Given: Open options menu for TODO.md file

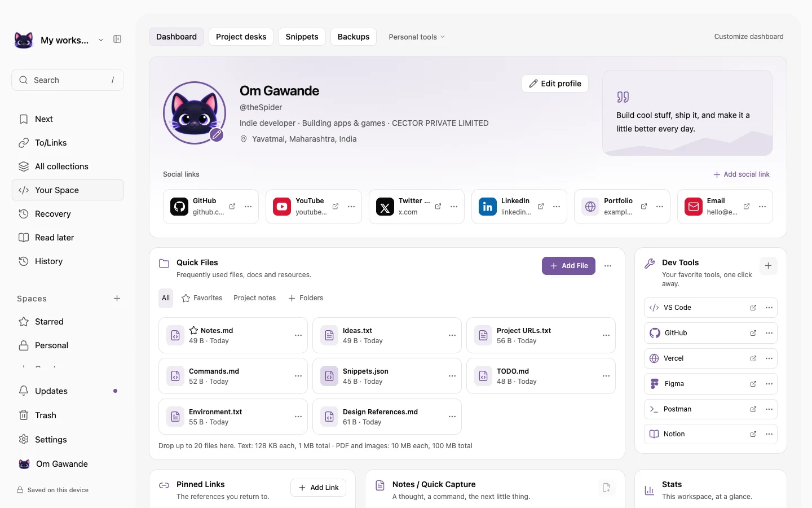Looking at the screenshot, I should coord(606,376).
